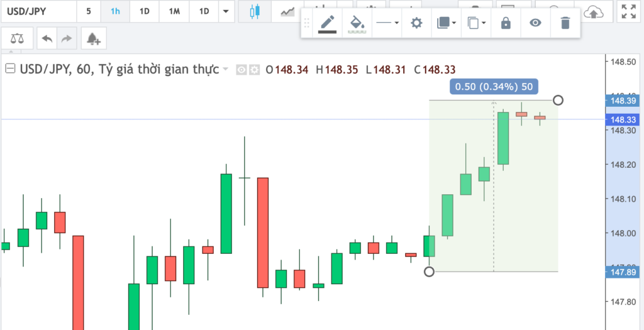Expand the line style dropdown
644x330 pixels.
pyautogui.click(x=387, y=23)
